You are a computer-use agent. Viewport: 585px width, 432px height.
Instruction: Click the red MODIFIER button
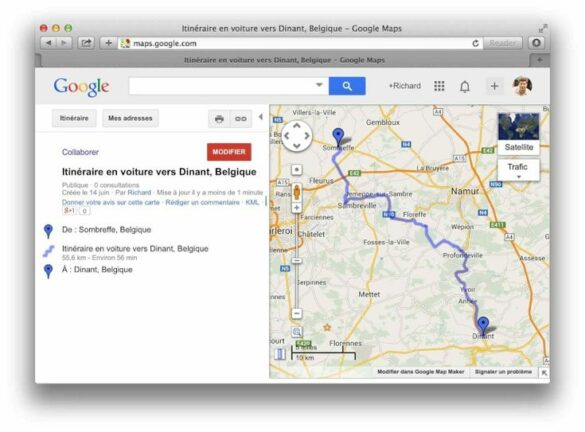[229, 152]
